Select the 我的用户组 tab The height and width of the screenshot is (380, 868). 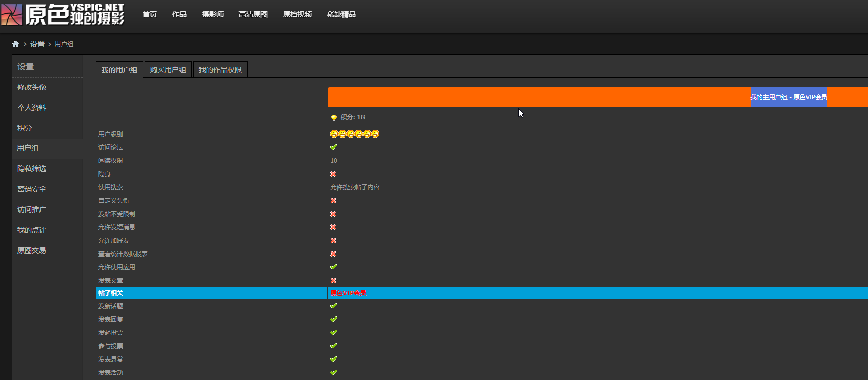click(x=119, y=70)
